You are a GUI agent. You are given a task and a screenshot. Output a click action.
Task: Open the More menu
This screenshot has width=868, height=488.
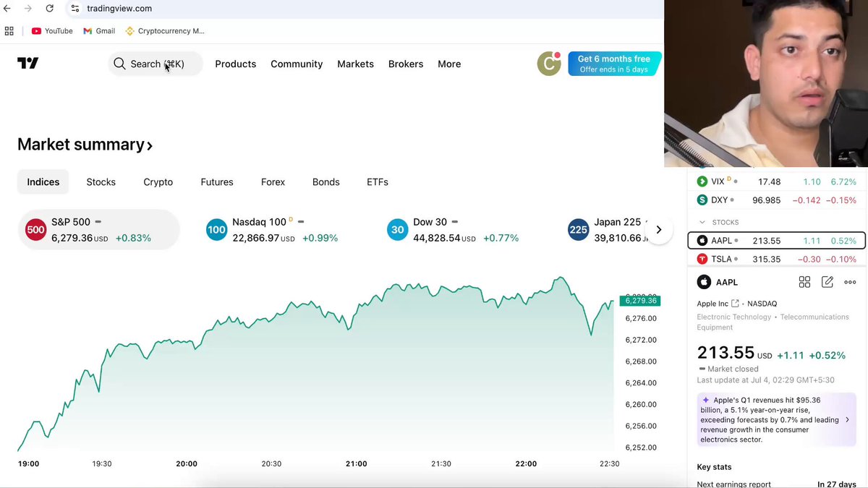[x=449, y=64]
